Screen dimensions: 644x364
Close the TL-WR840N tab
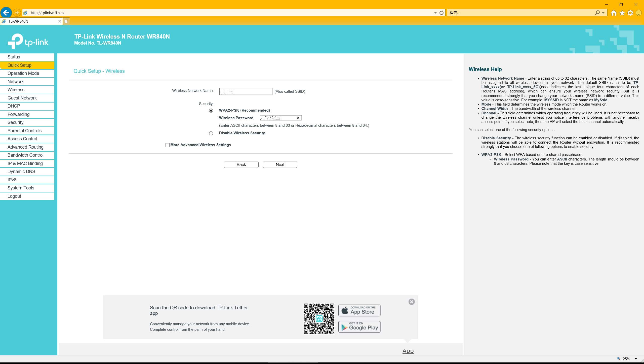pyautogui.click(x=60, y=21)
